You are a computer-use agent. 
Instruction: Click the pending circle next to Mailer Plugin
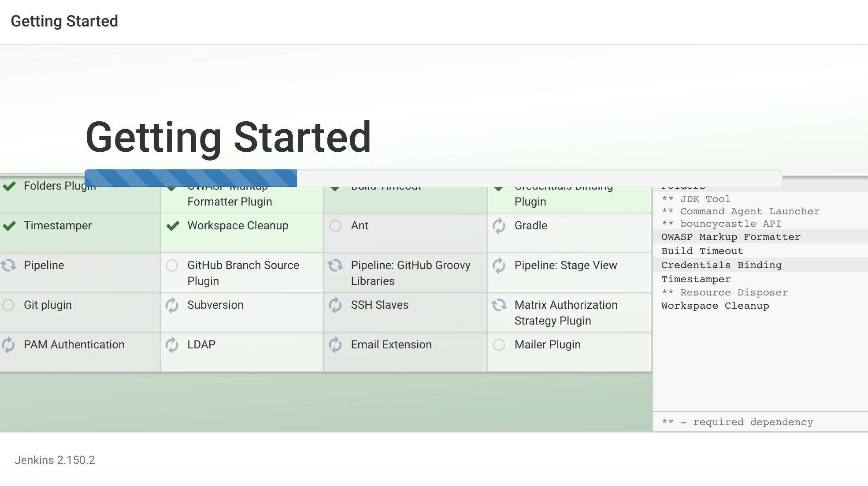pyautogui.click(x=499, y=345)
